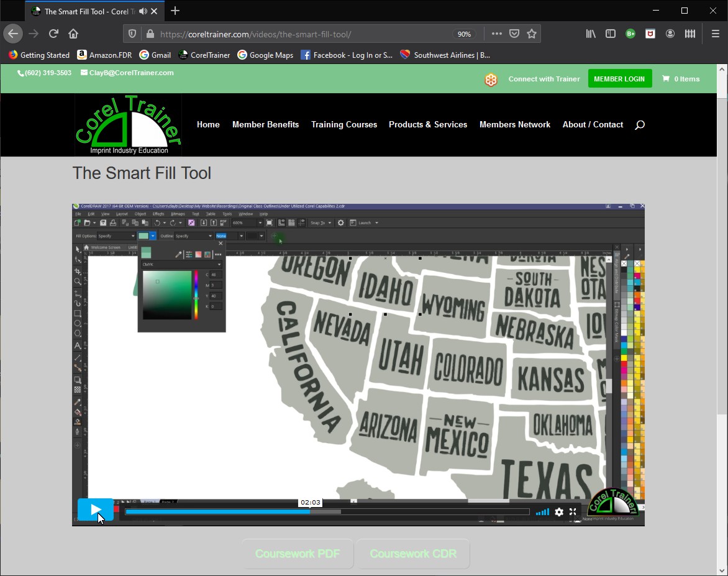Click the page scrollbar up arrow
Image resolution: width=728 pixels, height=576 pixels.
[722, 69]
